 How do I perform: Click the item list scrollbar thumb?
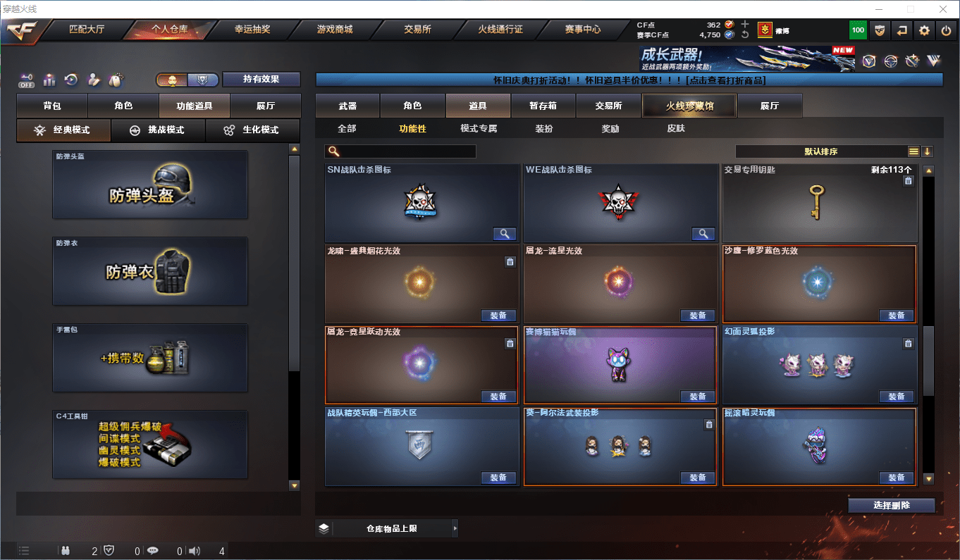[929, 360]
